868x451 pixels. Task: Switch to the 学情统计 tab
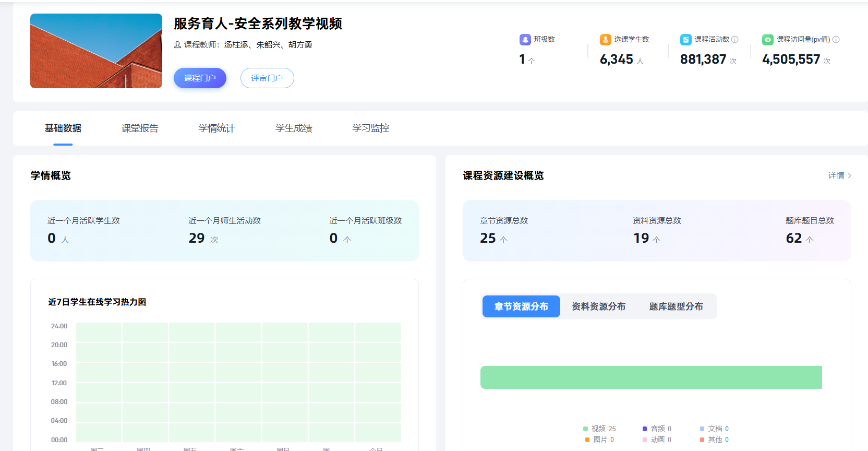tap(216, 128)
